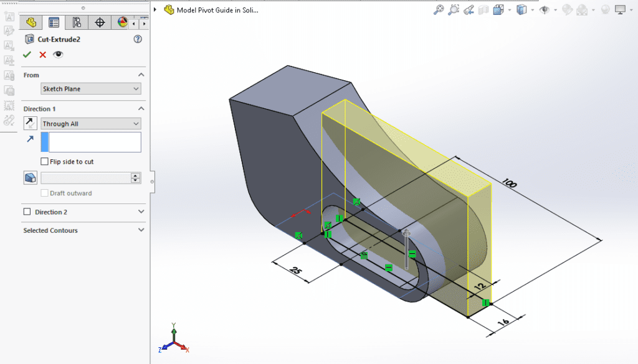
Task: Open help for Cut-Extrude2
Action: pos(138,39)
